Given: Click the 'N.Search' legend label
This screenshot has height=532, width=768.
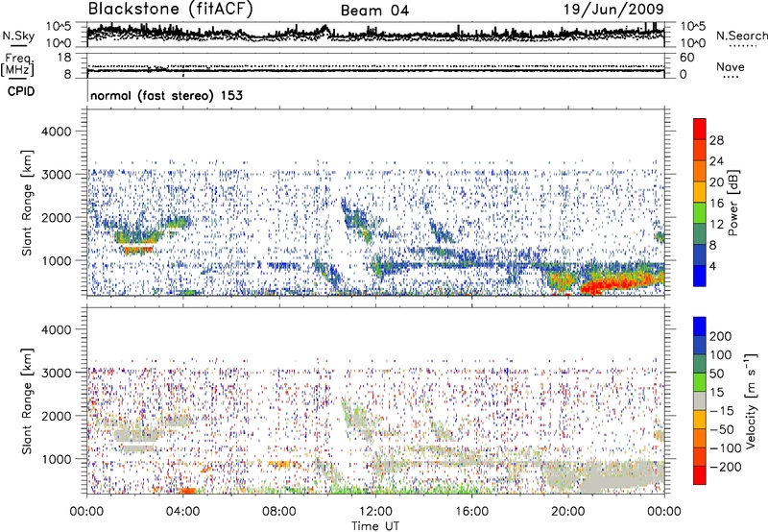Looking at the screenshot, I should 741,36.
